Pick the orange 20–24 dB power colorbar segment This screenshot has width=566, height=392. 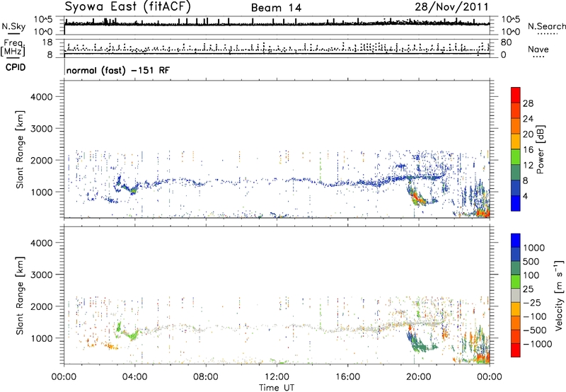tap(516, 126)
